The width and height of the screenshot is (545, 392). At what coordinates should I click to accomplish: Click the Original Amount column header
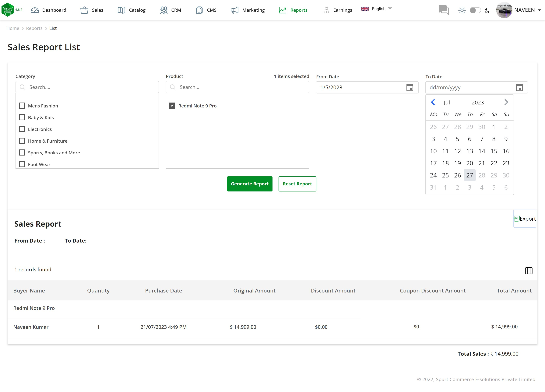tap(254, 291)
